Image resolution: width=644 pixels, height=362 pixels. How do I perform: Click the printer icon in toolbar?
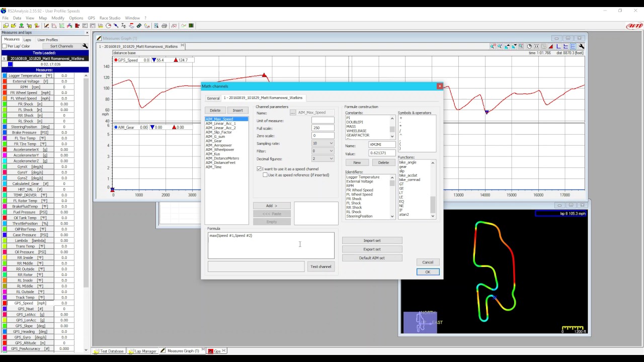pyautogui.click(x=164, y=26)
